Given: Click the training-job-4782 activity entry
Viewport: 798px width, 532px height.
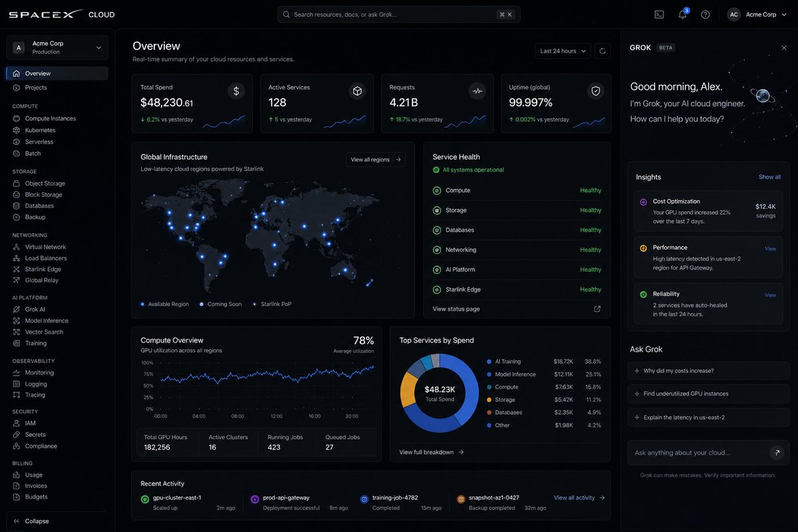Looking at the screenshot, I should pos(401,503).
